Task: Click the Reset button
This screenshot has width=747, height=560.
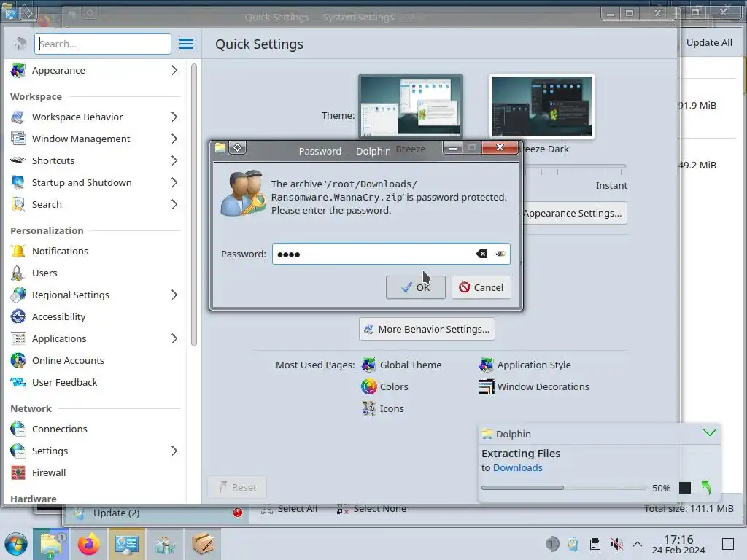Action: pyautogui.click(x=237, y=487)
